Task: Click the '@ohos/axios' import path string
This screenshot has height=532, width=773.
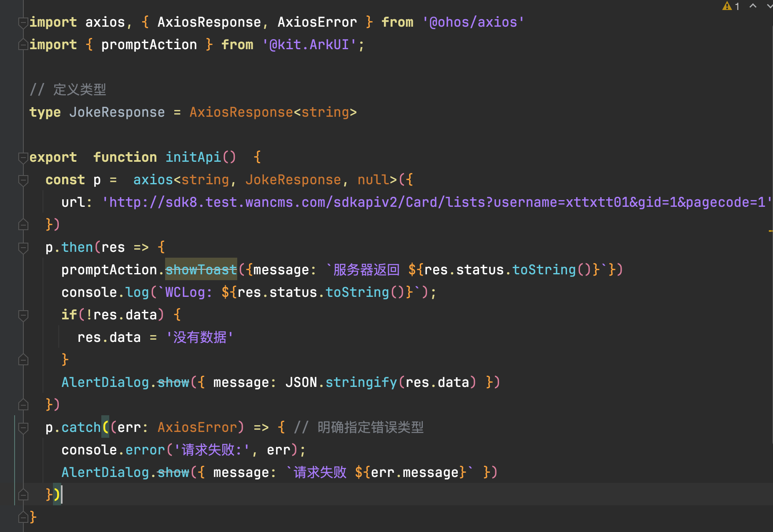Action: click(x=473, y=22)
